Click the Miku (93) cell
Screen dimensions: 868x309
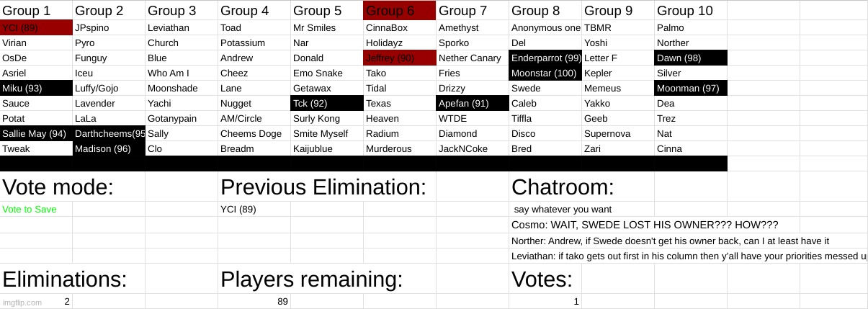pyautogui.click(x=36, y=89)
